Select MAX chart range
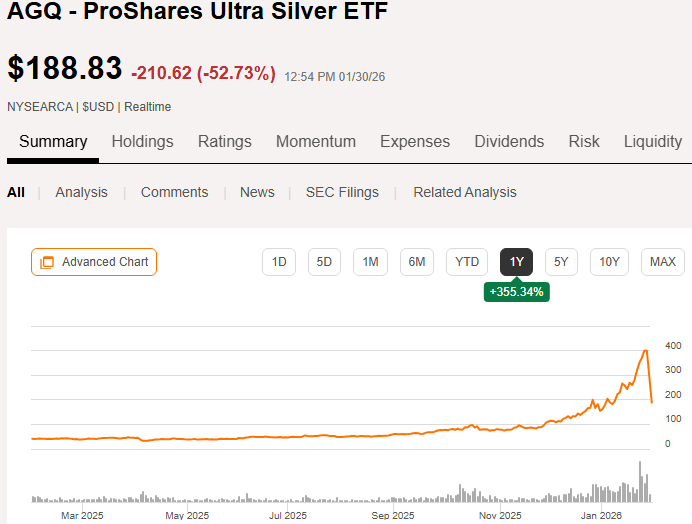Screen dimensions: 692x524 [x=663, y=262]
